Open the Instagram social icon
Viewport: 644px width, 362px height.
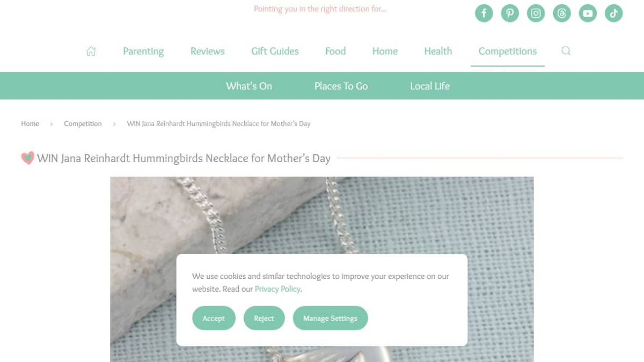[536, 13]
